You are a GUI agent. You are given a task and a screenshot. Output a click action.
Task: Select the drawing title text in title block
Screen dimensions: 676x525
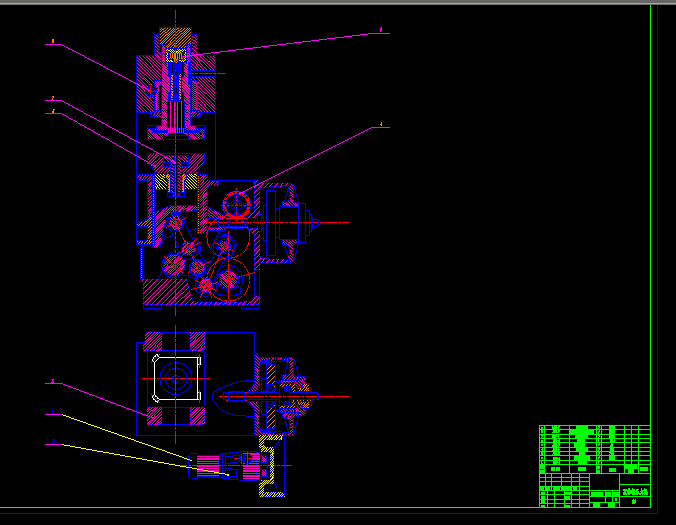633,490
